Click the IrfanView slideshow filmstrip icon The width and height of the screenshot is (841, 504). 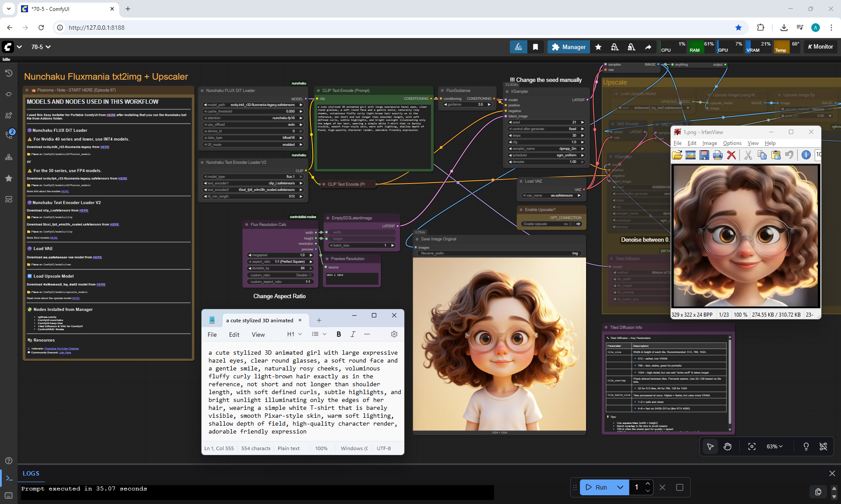tap(690, 155)
